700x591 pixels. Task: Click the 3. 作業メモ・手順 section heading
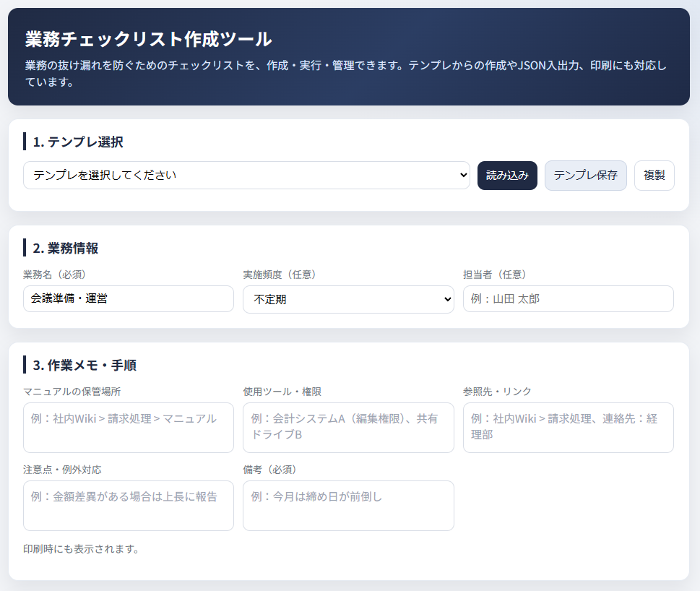(x=85, y=366)
